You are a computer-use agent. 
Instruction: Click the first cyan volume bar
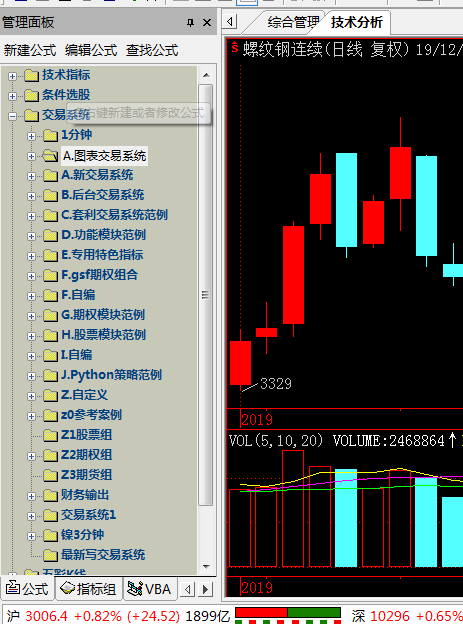[346, 518]
